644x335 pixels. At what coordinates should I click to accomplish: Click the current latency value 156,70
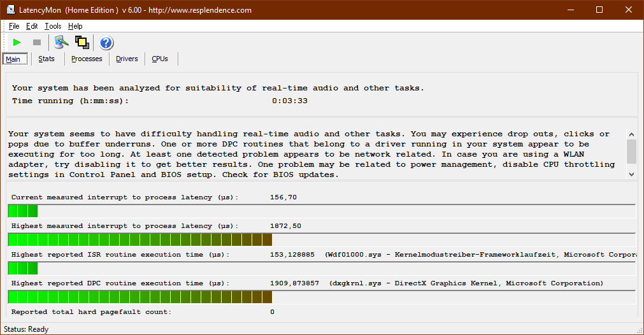click(x=283, y=197)
